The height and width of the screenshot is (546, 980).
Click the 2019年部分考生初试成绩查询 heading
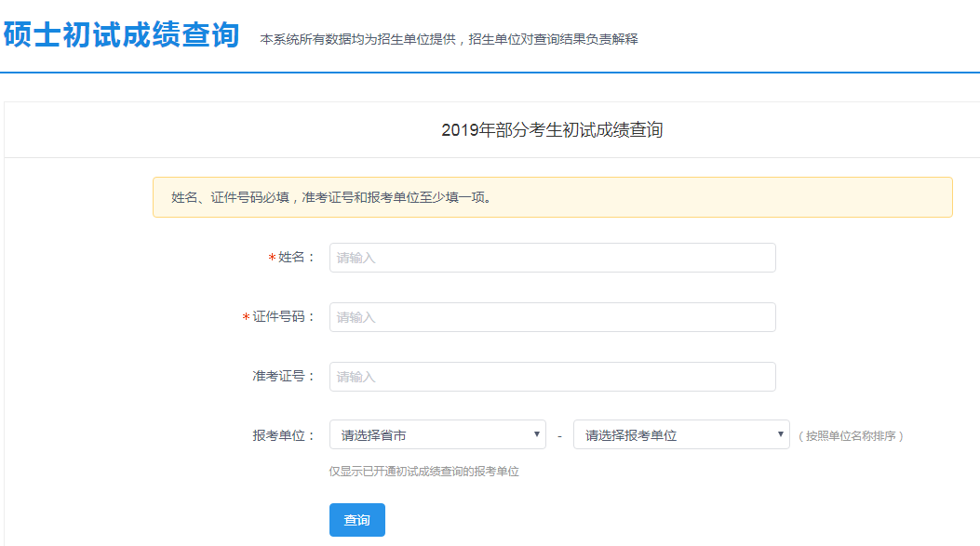coord(552,130)
